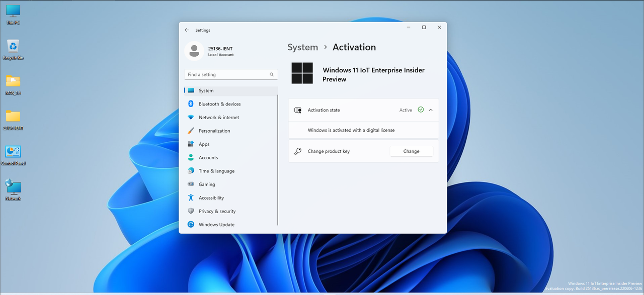Select the Network & internet wifi icon
The image size is (644, 295).
pyautogui.click(x=191, y=118)
